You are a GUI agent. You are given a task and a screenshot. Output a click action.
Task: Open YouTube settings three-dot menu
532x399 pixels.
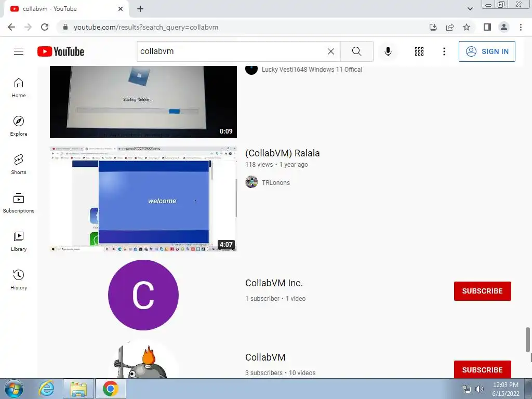[444, 51]
